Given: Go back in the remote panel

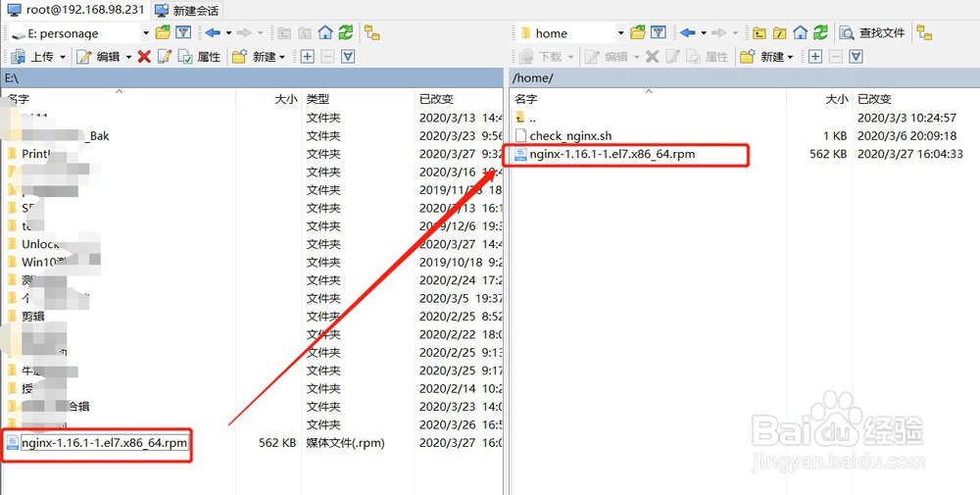Looking at the screenshot, I should 688,32.
